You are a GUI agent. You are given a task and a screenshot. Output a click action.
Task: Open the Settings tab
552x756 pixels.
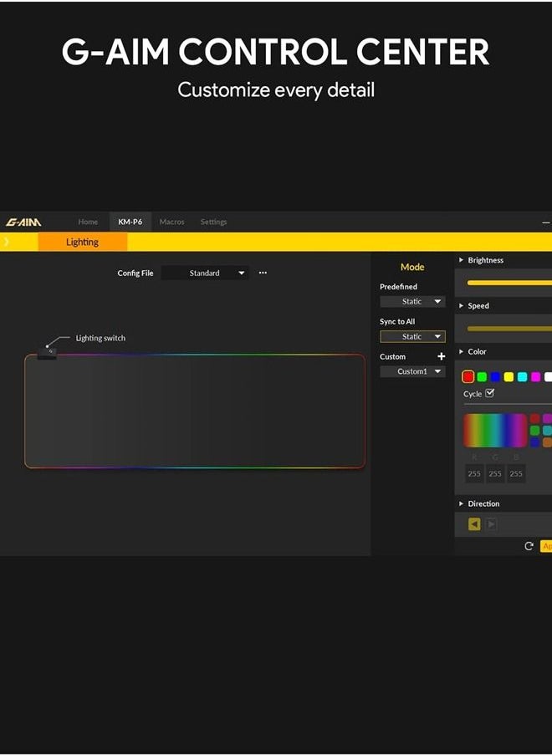pos(213,222)
